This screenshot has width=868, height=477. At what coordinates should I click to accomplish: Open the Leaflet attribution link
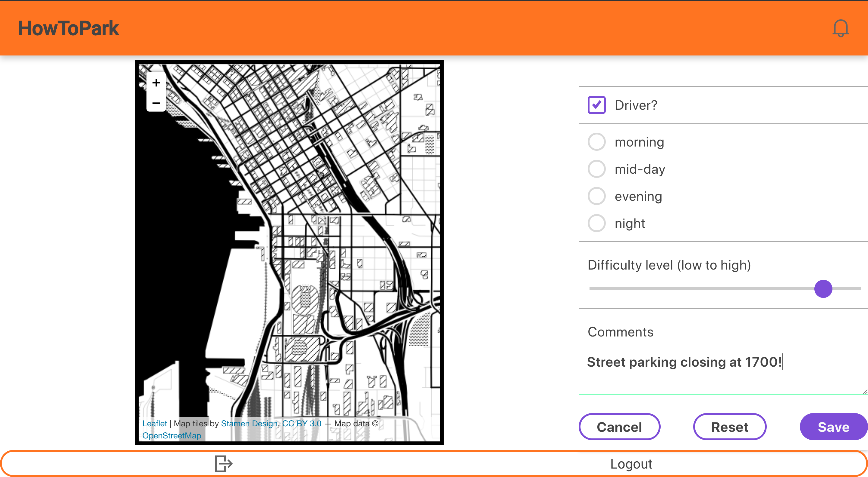click(155, 423)
